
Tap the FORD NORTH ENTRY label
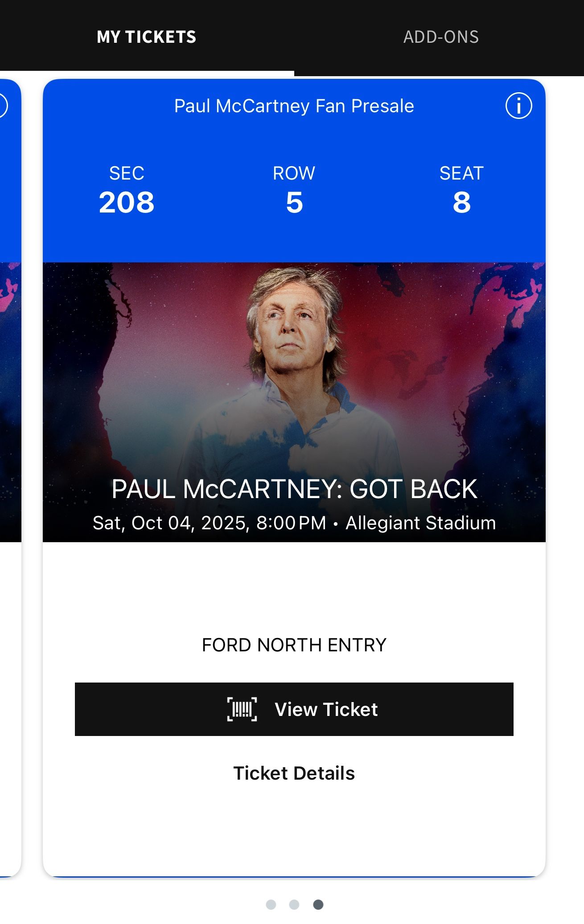tap(294, 645)
